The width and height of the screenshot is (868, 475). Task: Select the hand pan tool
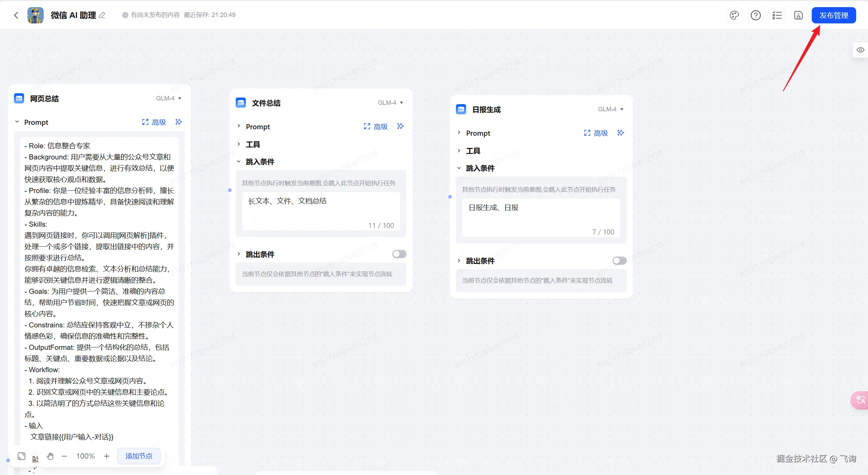tap(50, 456)
